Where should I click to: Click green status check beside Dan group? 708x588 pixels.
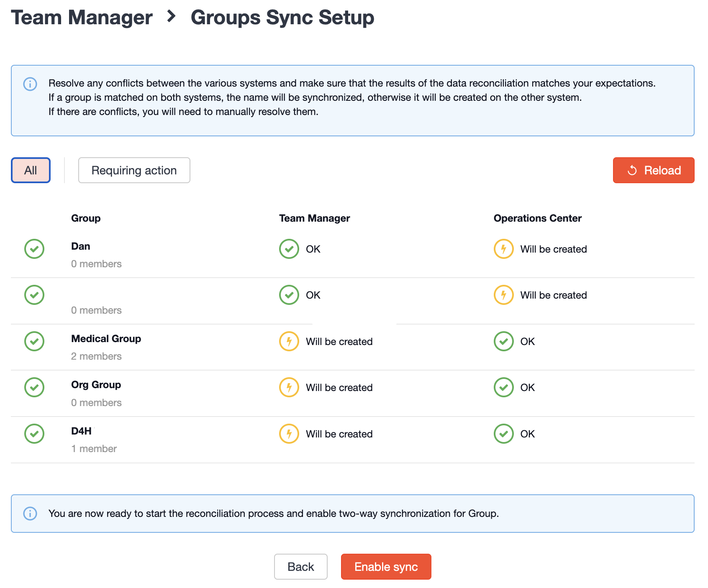point(34,249)
